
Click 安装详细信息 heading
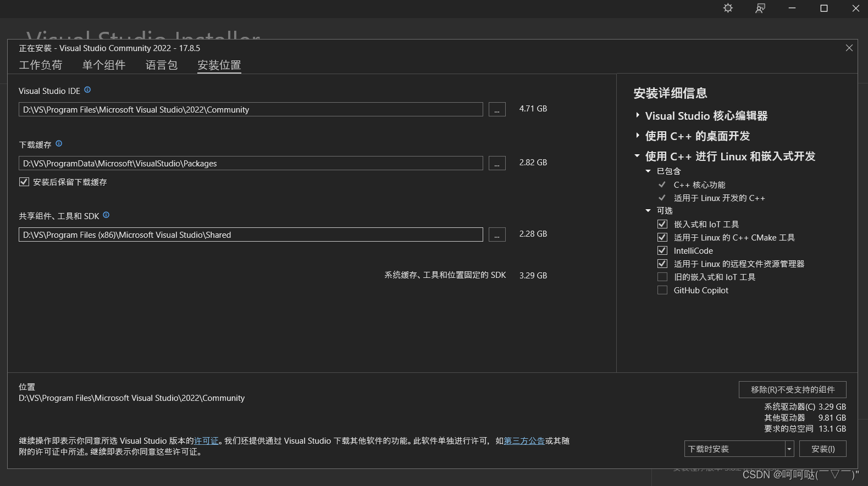tap(670, 93)
